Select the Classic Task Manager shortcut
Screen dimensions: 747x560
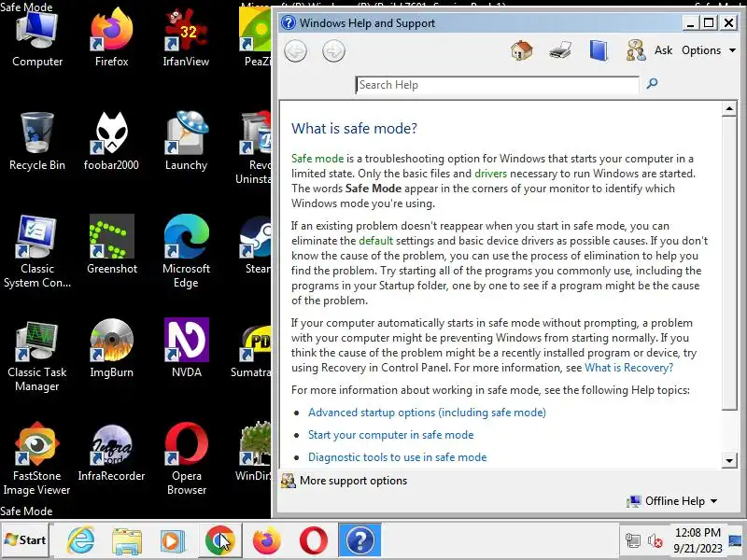37,356
